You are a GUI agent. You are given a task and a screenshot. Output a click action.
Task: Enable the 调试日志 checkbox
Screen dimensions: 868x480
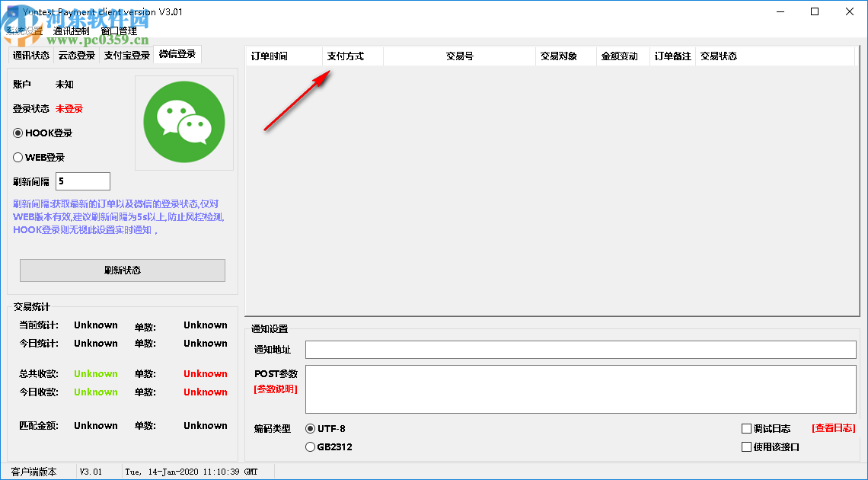click(746, 428)
